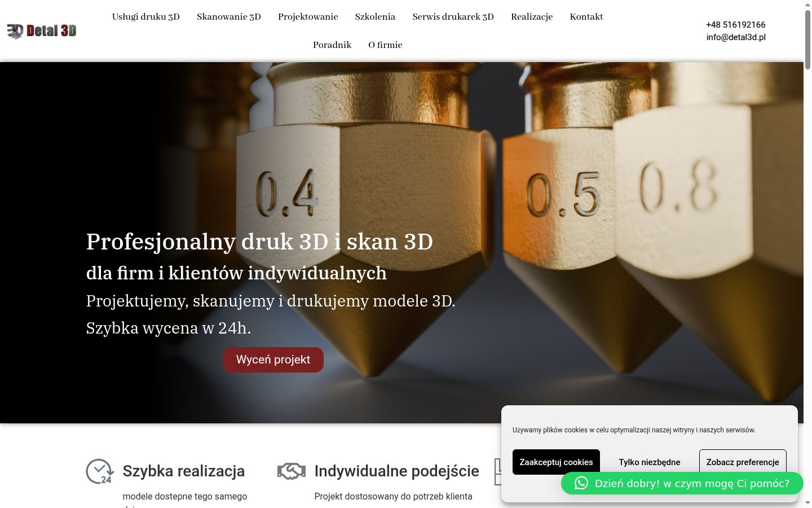Viewport: 812px width, 508px height.
Task: Click the page vertical scrollbar thumb
Action: 807,40
